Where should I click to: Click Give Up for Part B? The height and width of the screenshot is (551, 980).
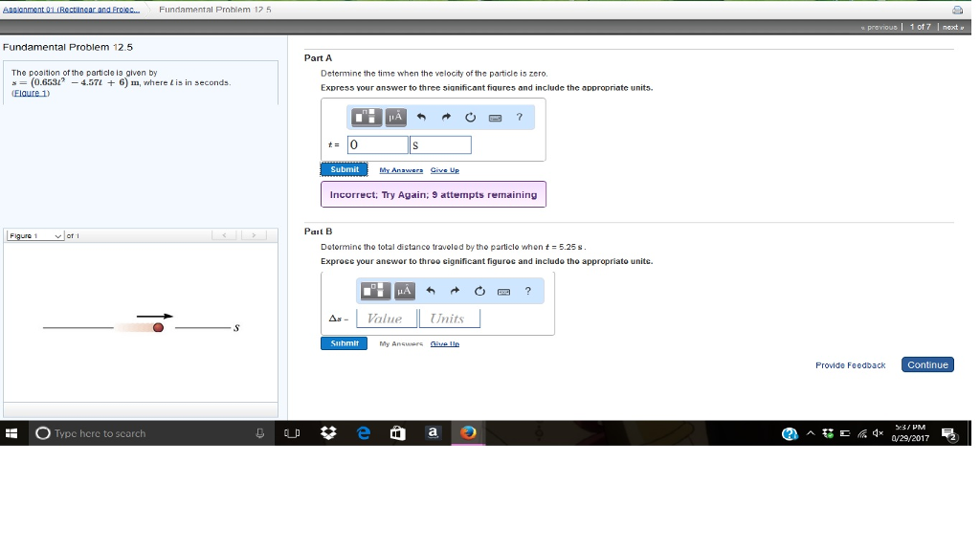445,342
